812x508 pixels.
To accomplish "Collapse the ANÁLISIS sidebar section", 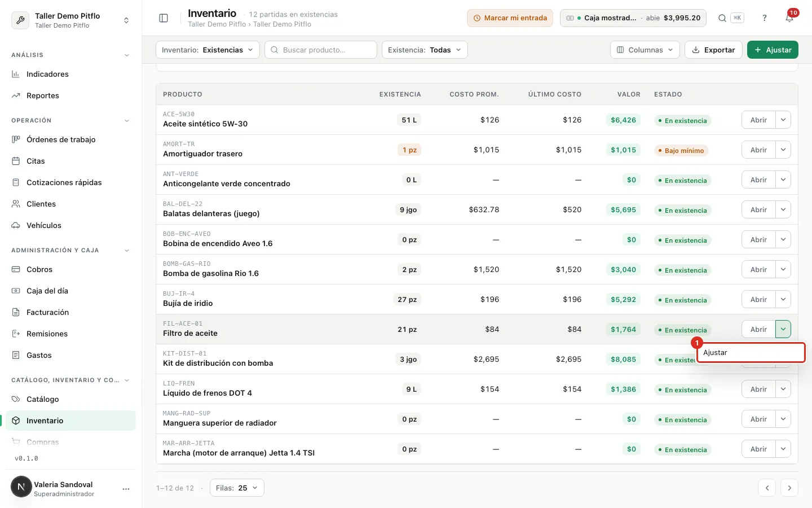I will click(127, 55).
